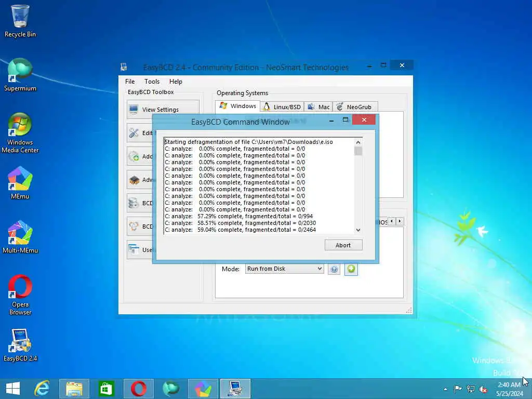Click the Action Center flag icon

(x=458, y=389)
